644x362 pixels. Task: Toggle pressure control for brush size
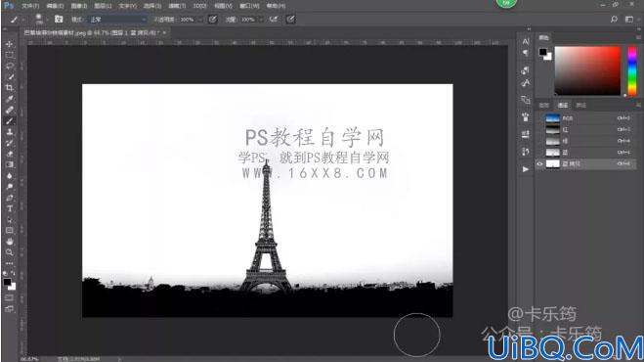click(290, 19)
